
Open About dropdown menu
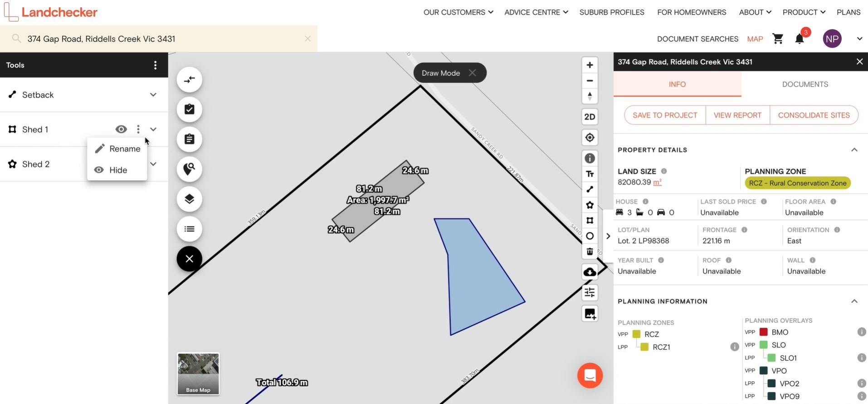(x=755, y=12)
